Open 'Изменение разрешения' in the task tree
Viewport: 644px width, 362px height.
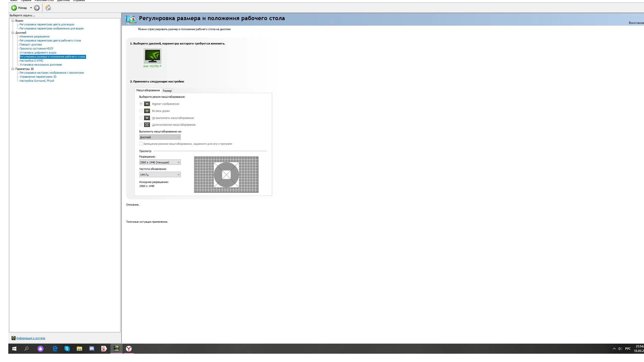[x=34, y=36]
